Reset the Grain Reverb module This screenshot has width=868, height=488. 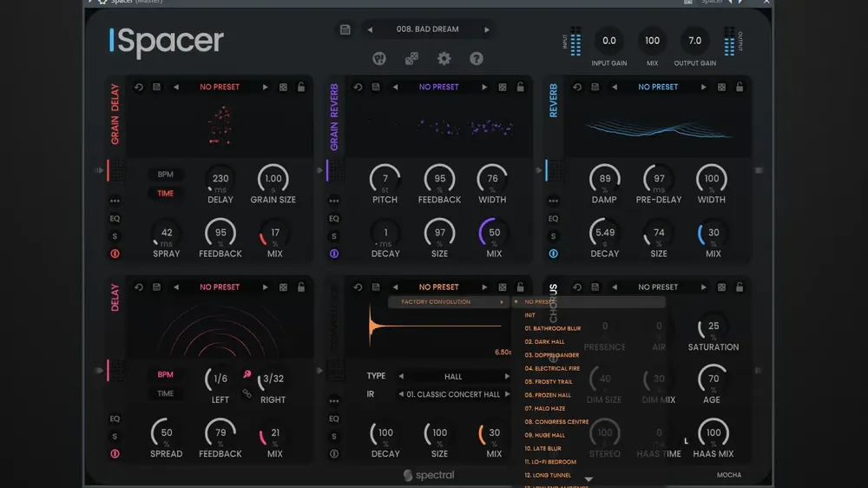(x=358, y=87)
